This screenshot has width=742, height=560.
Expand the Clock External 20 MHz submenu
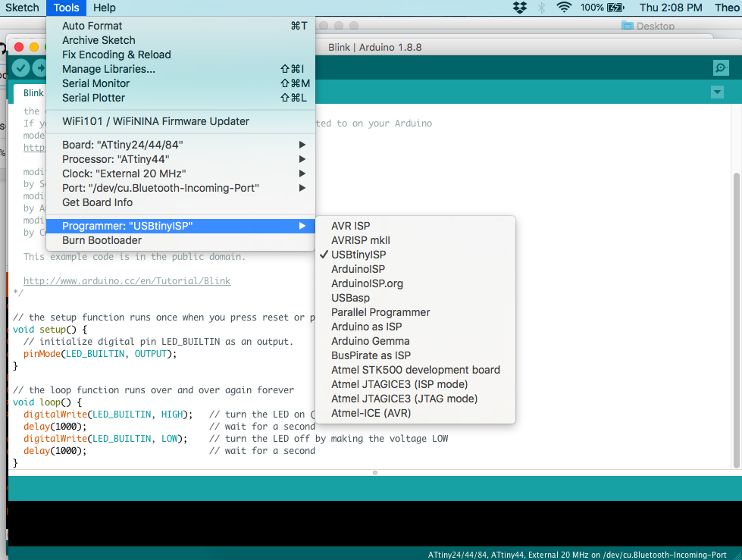(x=181, y=174)
